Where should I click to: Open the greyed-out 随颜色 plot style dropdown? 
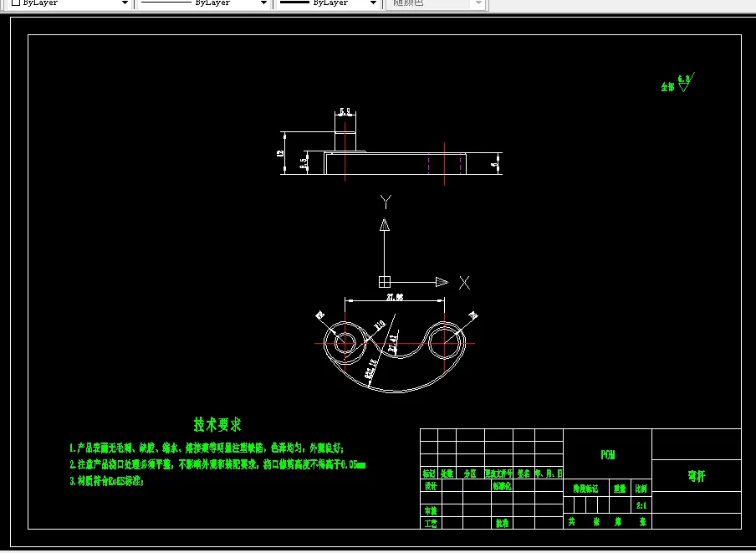pos(436,3)
